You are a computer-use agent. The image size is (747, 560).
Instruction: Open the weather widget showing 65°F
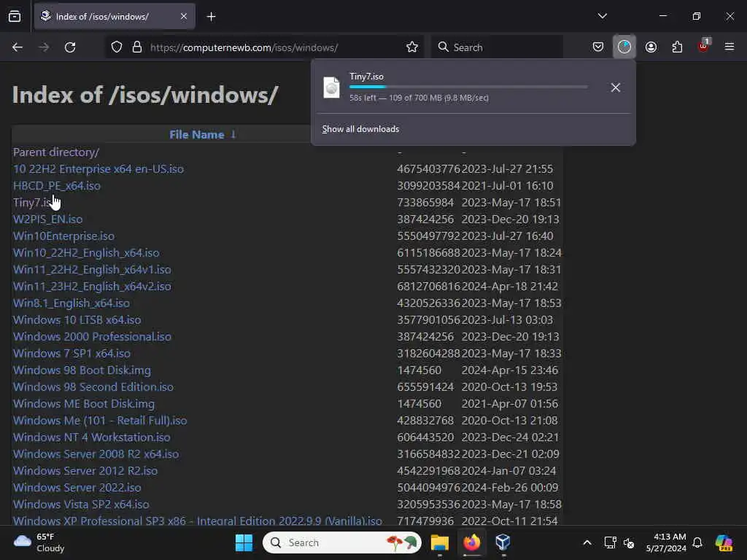click(39, 542)
